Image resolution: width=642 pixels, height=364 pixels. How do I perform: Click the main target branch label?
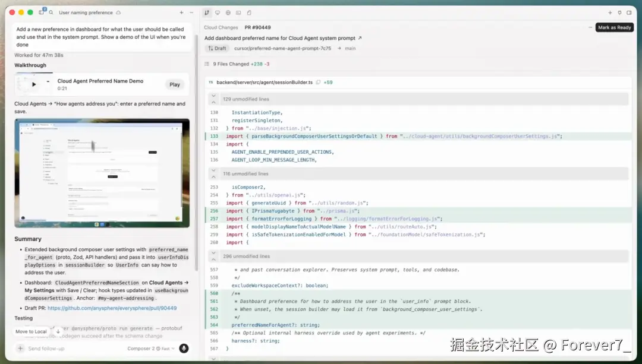point(350,48)
